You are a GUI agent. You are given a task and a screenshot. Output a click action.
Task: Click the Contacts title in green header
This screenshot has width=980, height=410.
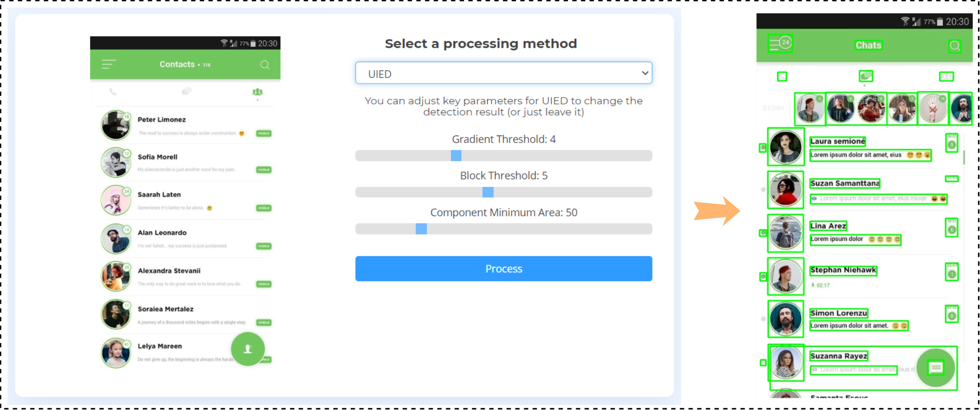coord(177,64)
